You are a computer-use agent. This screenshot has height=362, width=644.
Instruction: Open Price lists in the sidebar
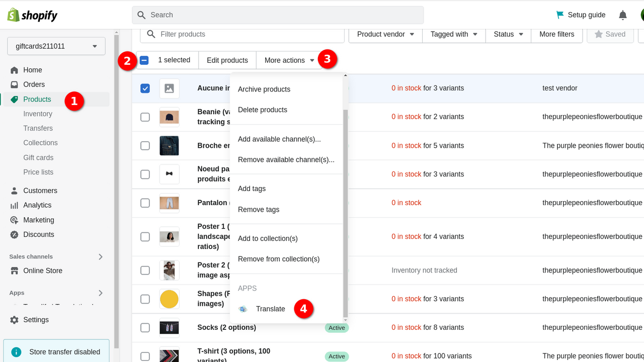(38, 172)
